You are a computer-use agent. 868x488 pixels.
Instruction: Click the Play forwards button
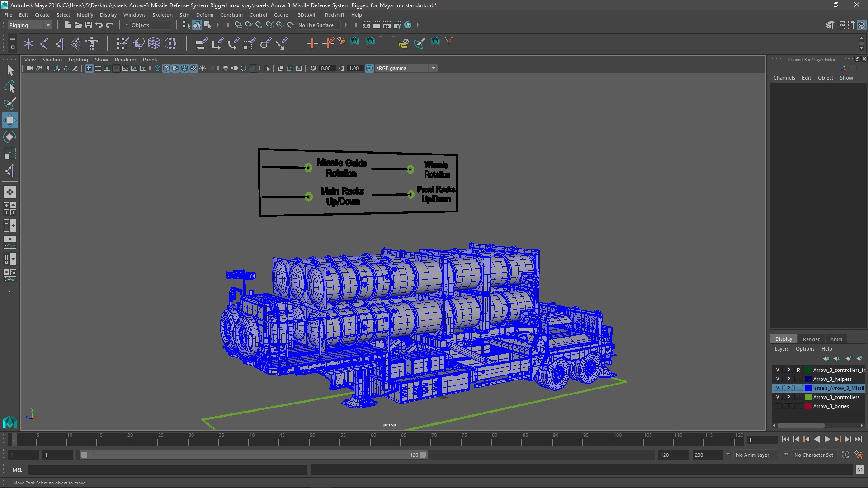[x=827, y=439]
